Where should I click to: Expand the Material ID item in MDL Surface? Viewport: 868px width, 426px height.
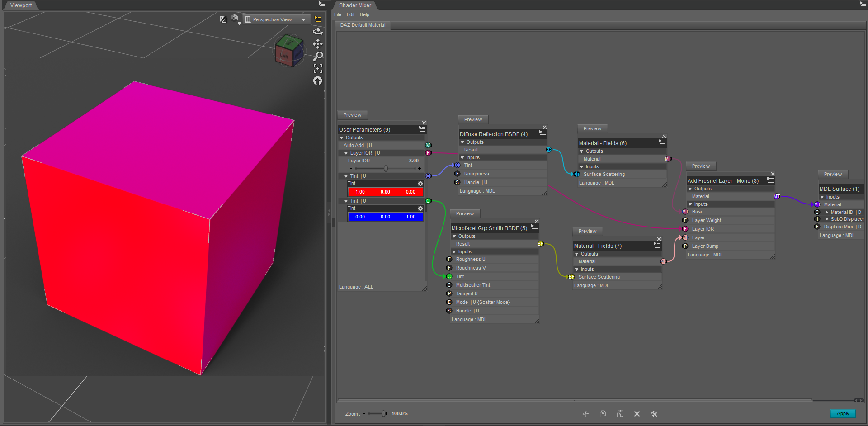pyautogui.click(x=826, y=212)
